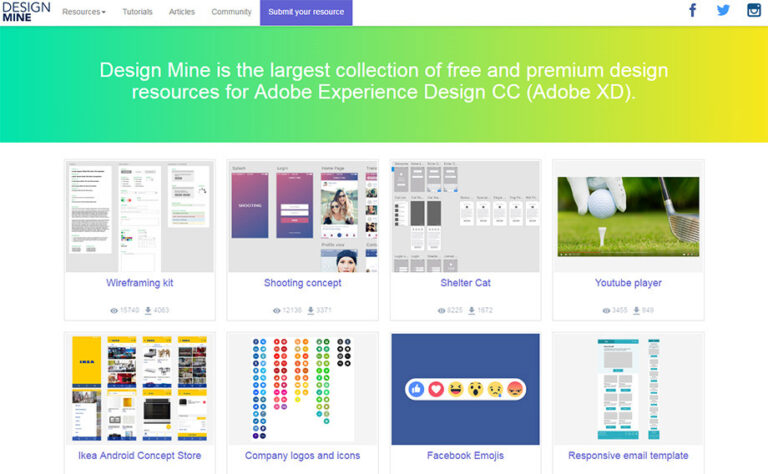Viewport: 768px width, 474px height.
Task: Open the Facebook social icon
Action: click(x=693, y=10)
